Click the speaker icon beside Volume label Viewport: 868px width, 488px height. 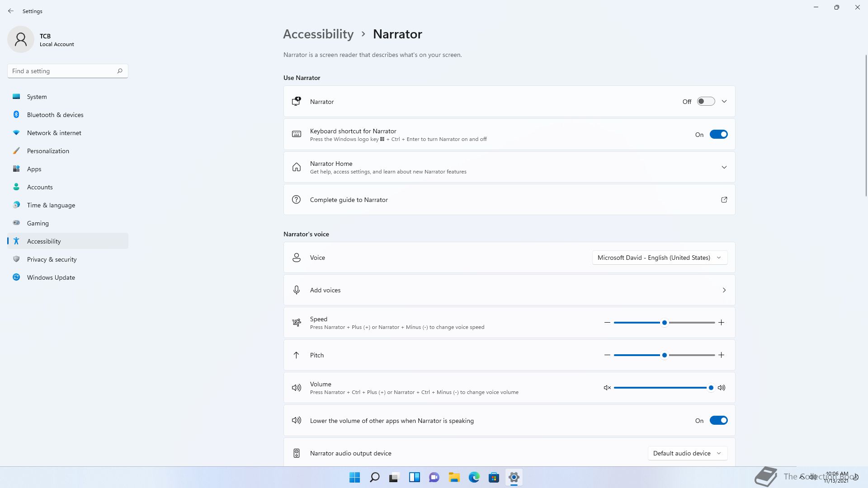coord(297,388)
